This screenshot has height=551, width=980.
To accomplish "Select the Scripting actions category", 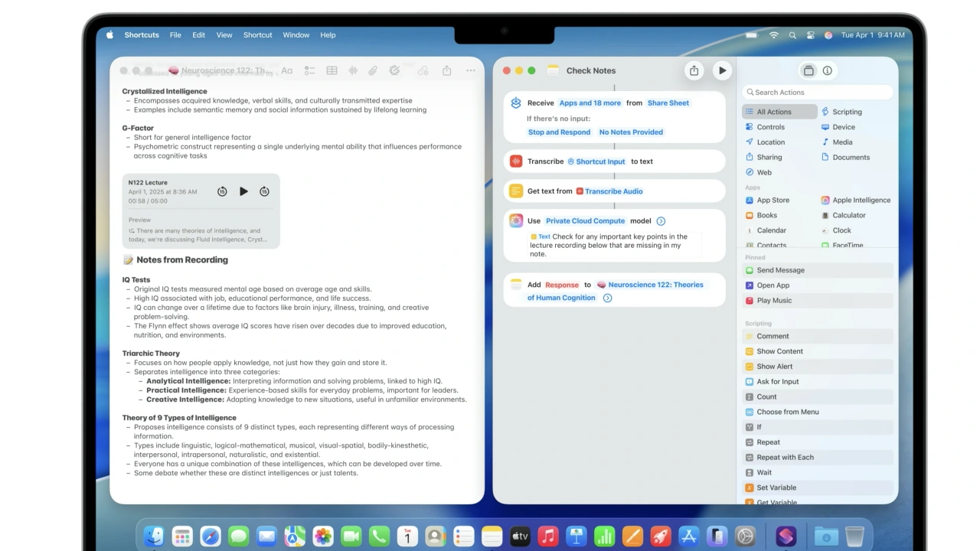I will pos(846,112).
